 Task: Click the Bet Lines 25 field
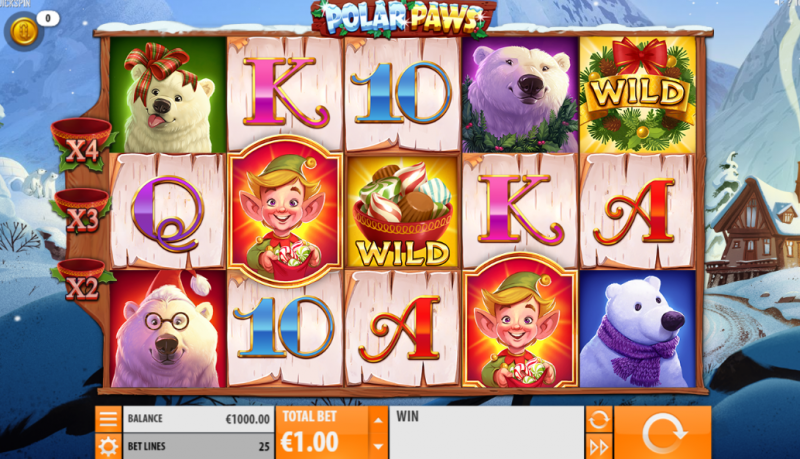point(198,446)
